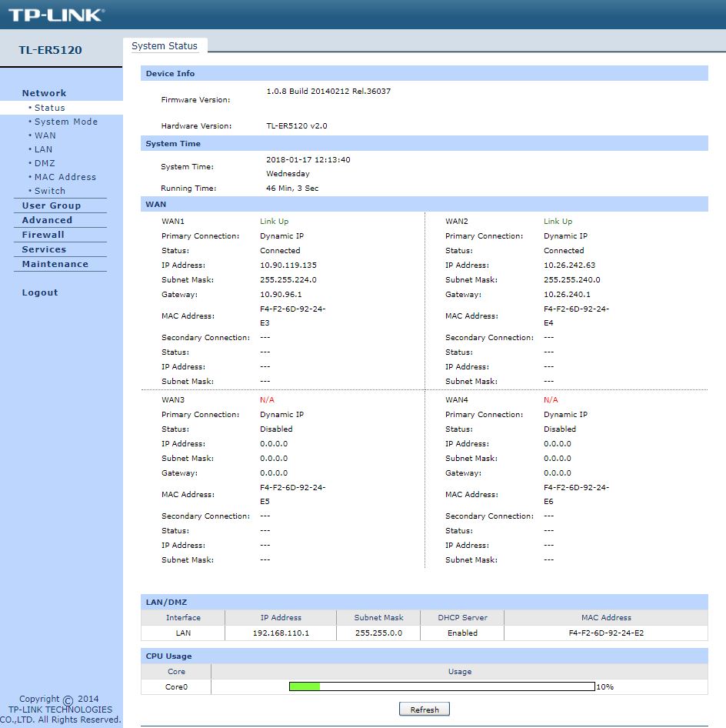Screen dimensions: 726x728
Task: Log out via the Logout link
Action: pos(40,292)
